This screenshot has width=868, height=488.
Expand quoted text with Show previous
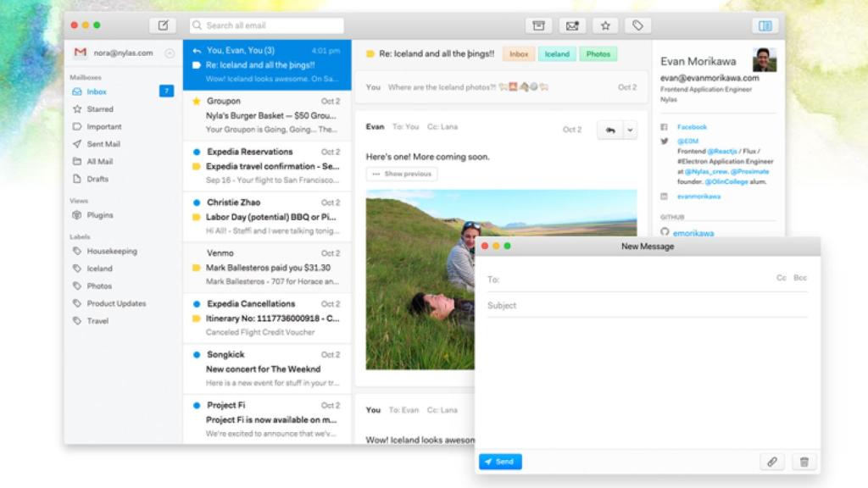[x=402, y=174]
